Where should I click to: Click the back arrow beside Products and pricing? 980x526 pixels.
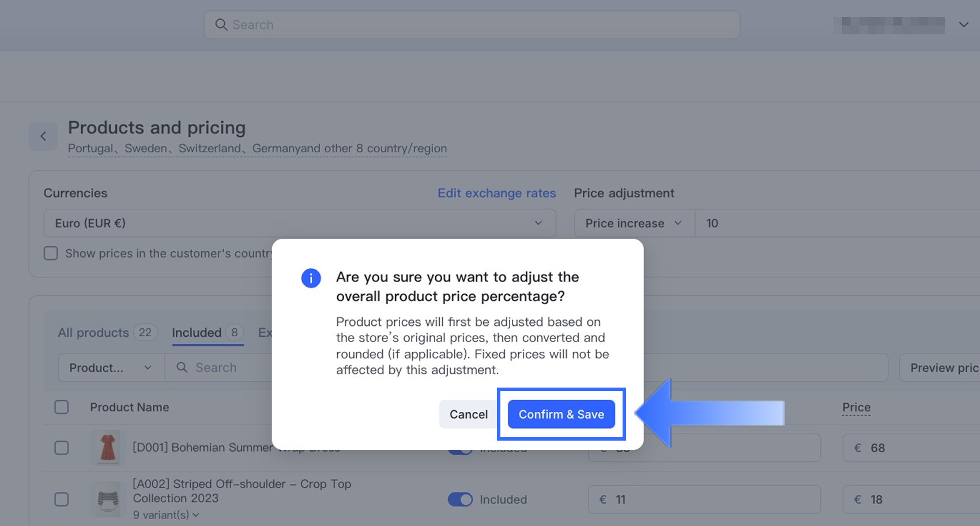point(43,136)
